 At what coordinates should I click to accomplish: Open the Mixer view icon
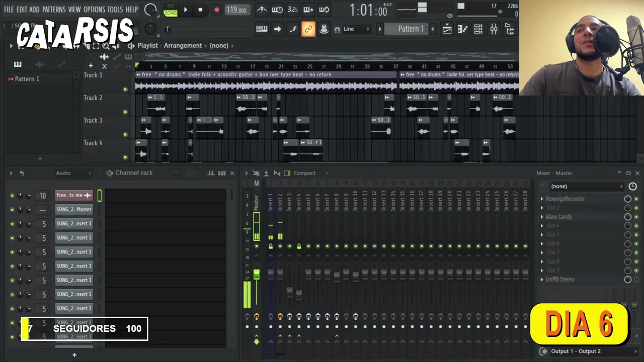tap(494, 29)
